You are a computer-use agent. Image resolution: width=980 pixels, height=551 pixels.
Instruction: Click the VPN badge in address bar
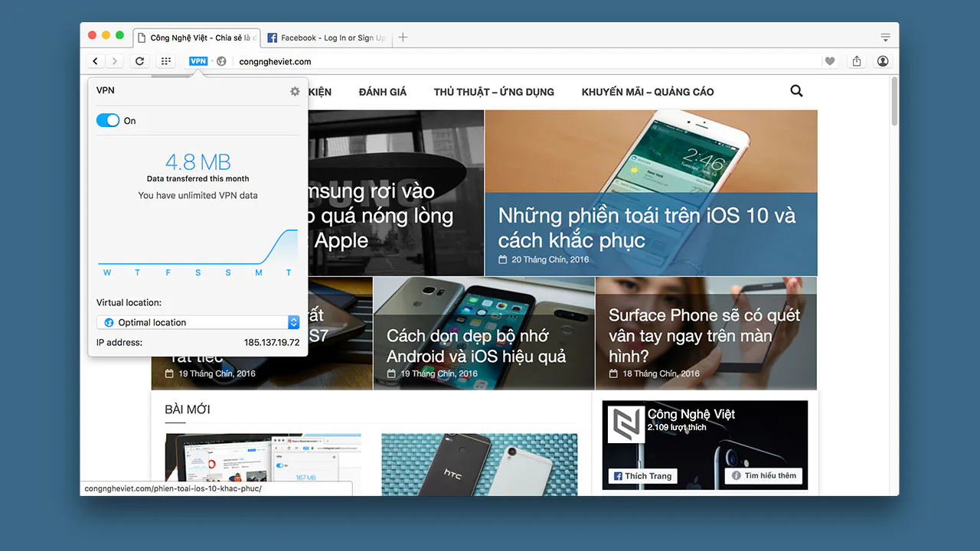tap(198, 61)
